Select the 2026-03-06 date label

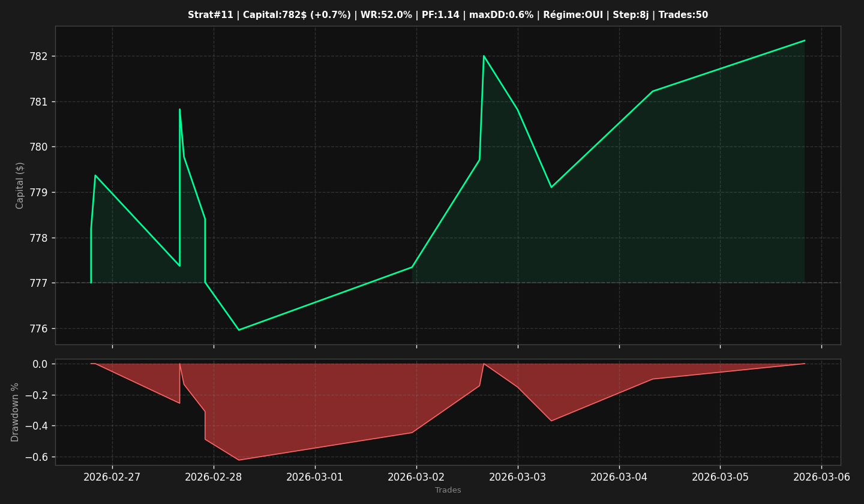pos(822,478)
